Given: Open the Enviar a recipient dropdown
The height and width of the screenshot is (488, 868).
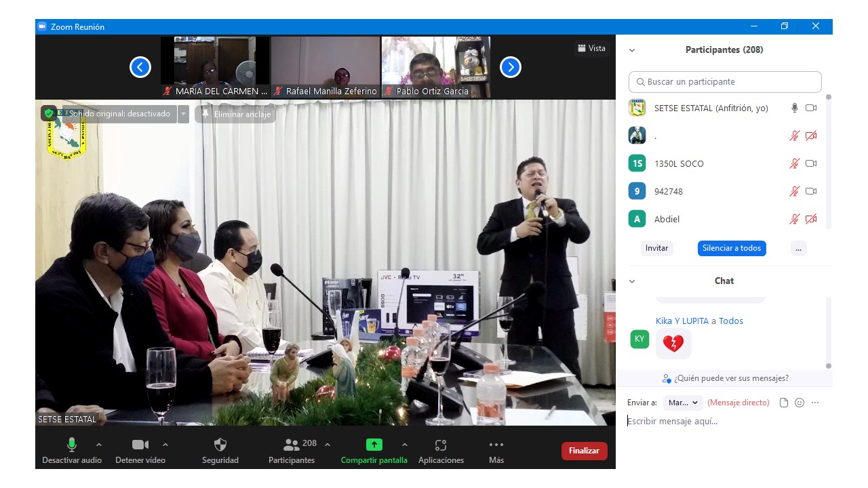Looking at the screenshot, I should click(683, 403).
